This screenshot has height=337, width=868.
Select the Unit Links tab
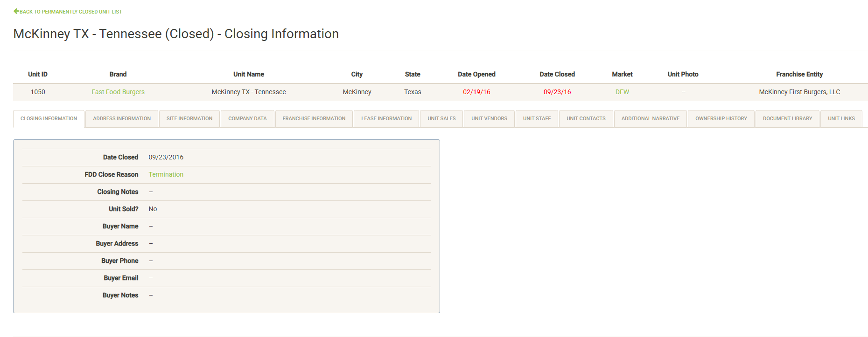tap(841, 118)
